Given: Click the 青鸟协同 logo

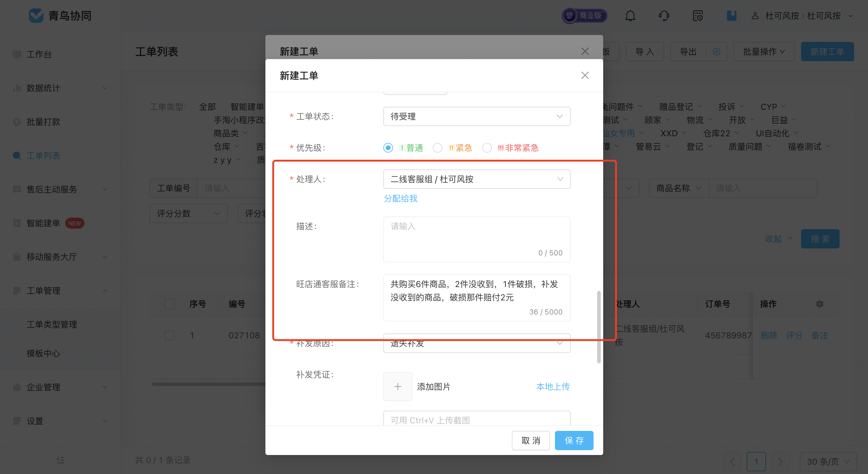Looking at the screenshot, I should point(60,16).
